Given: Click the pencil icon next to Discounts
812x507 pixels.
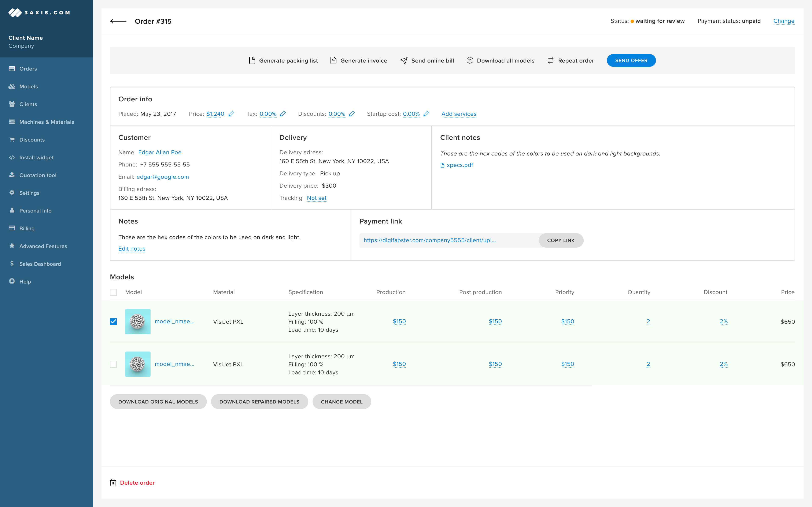Looking at the screenshot, I should (x=352, y=114).
